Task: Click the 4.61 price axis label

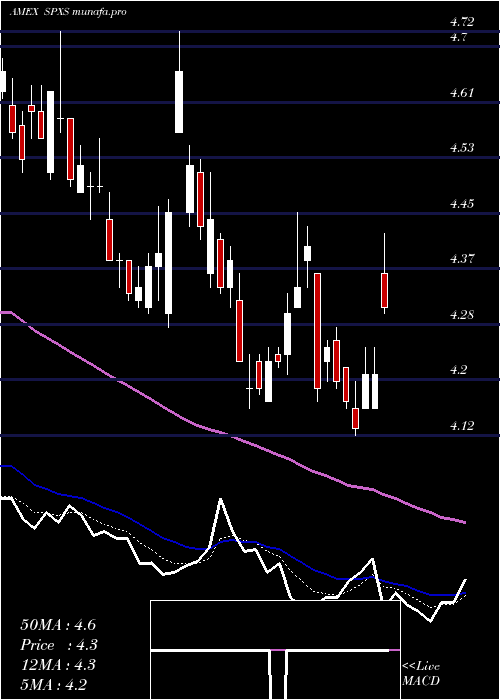Action: pos(462,93)
